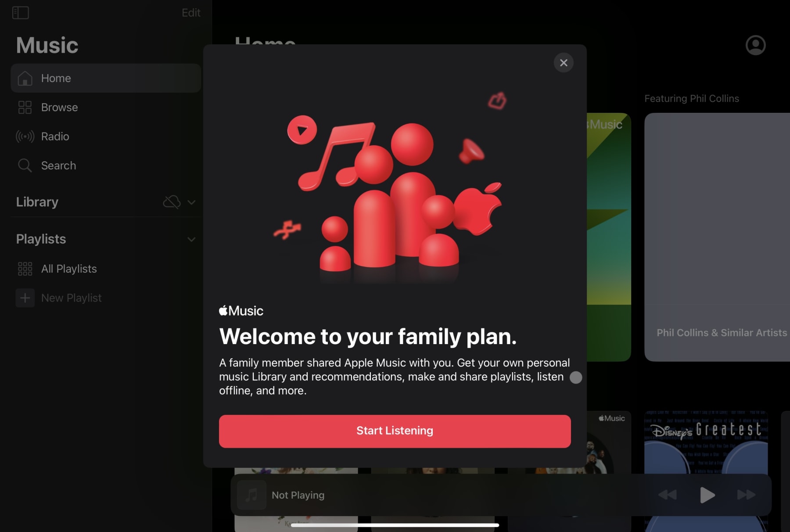Open Disney's Greatest album thumbnail

[706, 442]
